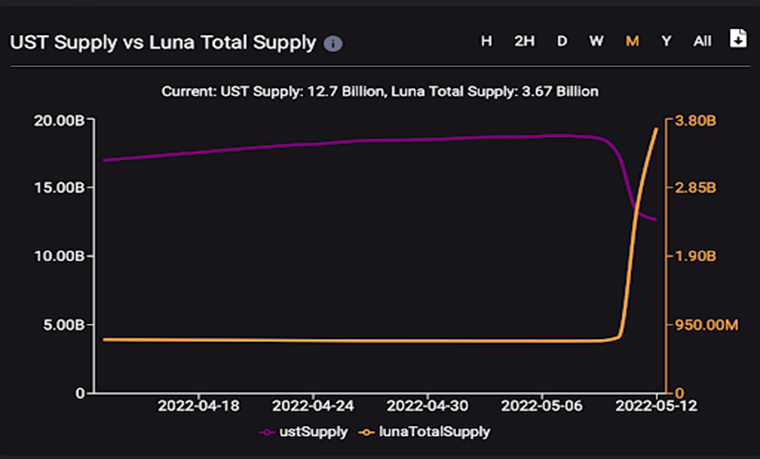This screenshot has height=459, width=760.
Task: Show All time range
Action: click(702, 41)
